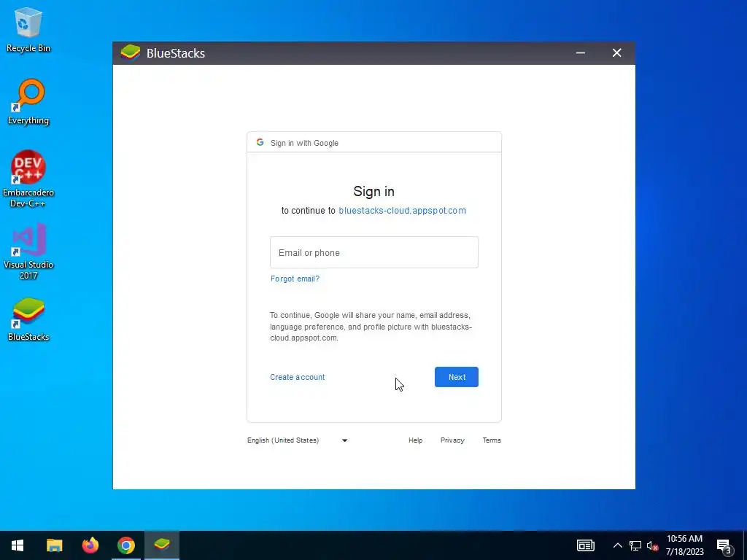Open the network status tray icon
Image resolution: width=747 pixels, height=560 pixels.
click(x=635, y=545)
